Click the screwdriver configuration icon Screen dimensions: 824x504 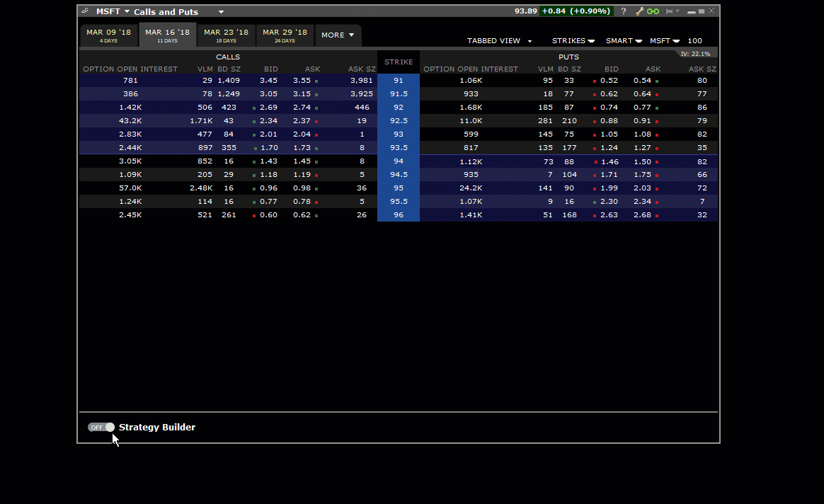(640, 11)
